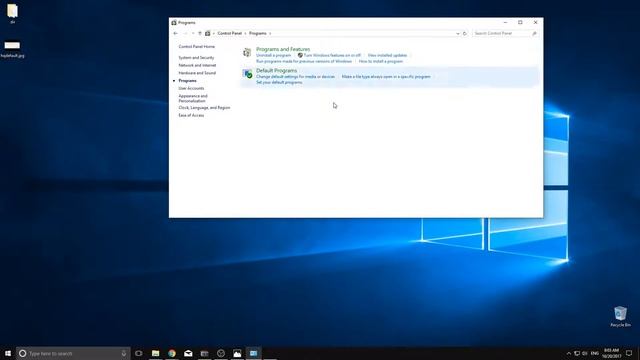640x360 pixels.
Task: Click the Programs window title icon
Action: [x=174, y=22]
